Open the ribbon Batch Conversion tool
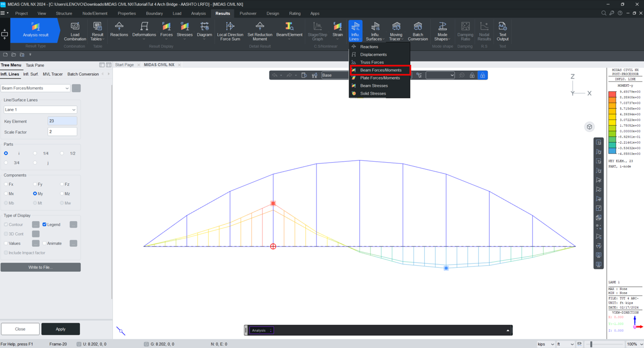 [x=418, y=31]
